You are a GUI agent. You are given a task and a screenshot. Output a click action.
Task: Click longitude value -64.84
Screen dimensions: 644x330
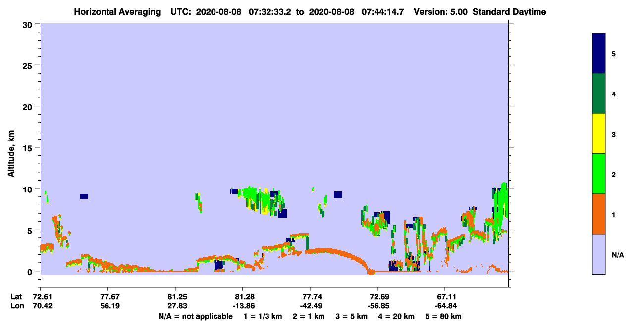pos(445,306)
